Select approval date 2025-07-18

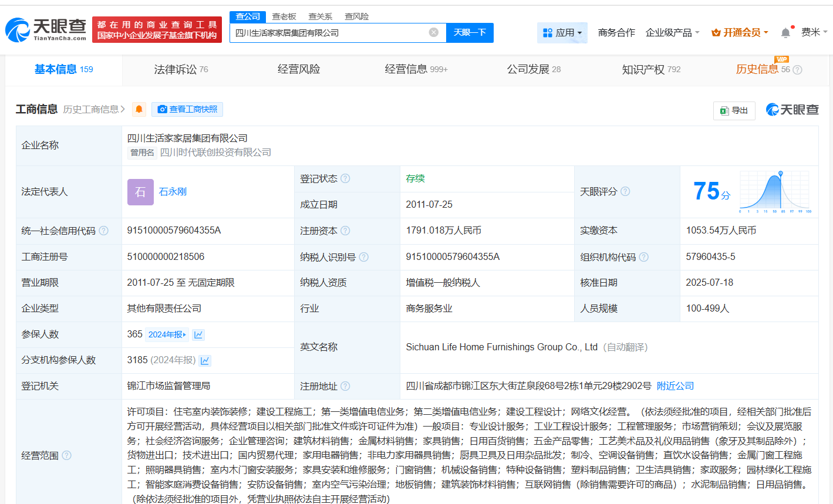pyautogui.click(x=709, y=283)
